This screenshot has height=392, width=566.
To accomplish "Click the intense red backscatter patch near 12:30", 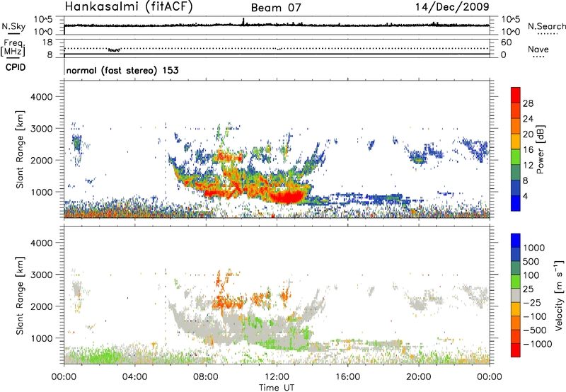I will 287,197.
